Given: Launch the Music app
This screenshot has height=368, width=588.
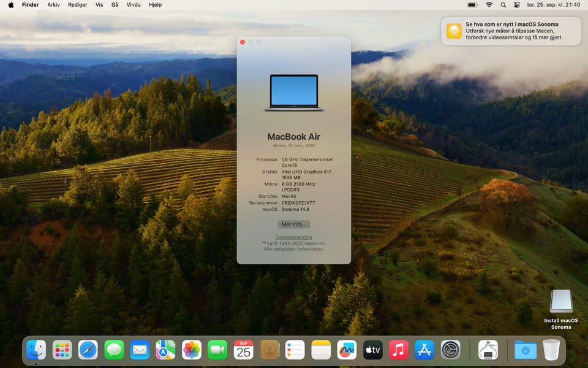Looking at the screenshot, I should point(399,350).
